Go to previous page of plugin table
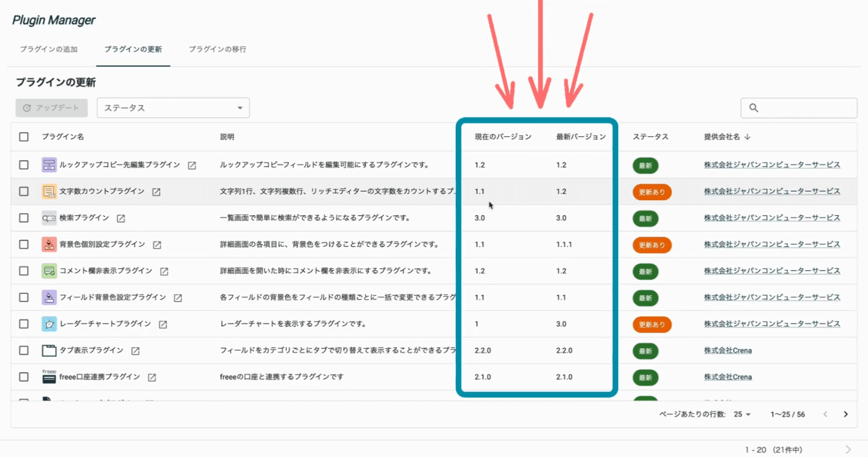Viewport: 868px width, 457px height. (825, 414)
